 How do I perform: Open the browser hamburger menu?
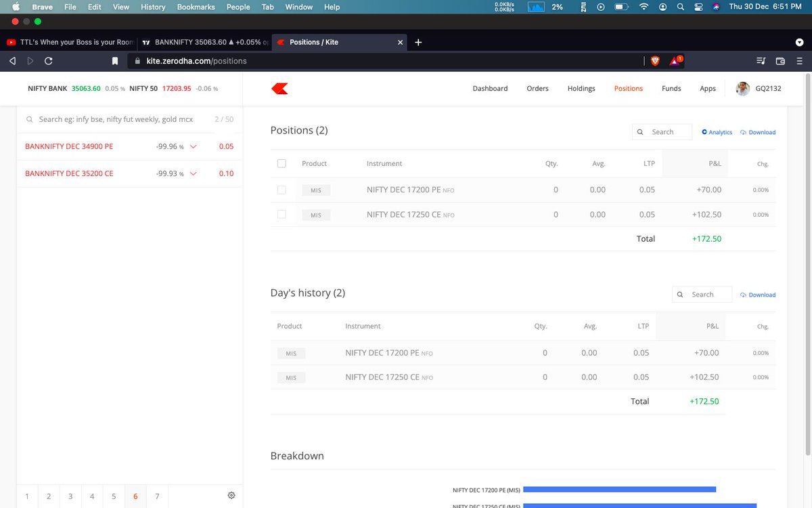coord(799,61)
